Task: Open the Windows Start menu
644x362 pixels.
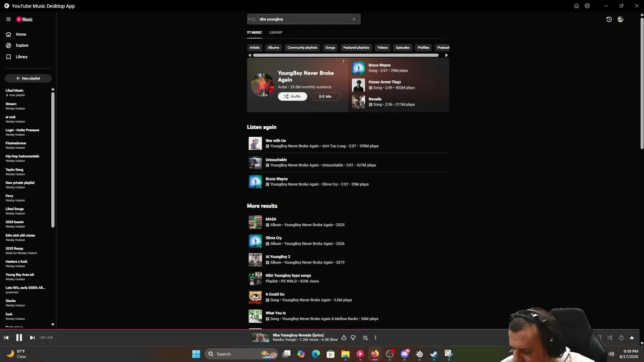Action: pos(196,354)
